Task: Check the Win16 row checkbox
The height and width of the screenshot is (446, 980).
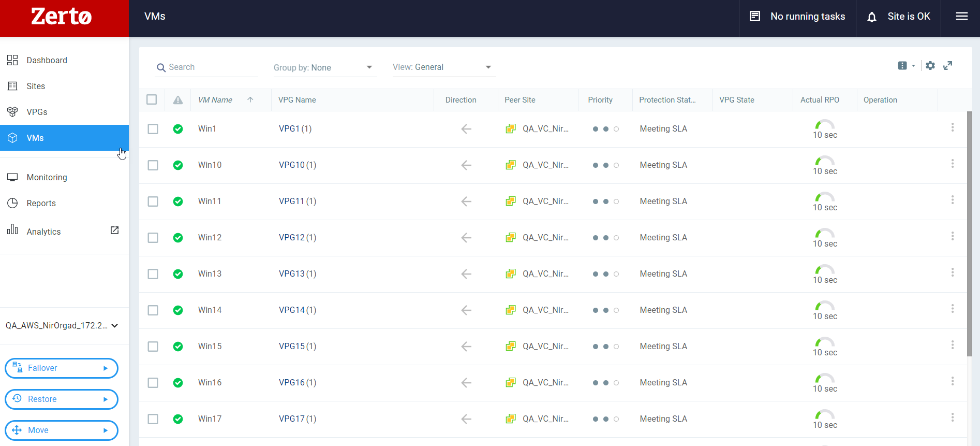Action: [x=153, y=383]
